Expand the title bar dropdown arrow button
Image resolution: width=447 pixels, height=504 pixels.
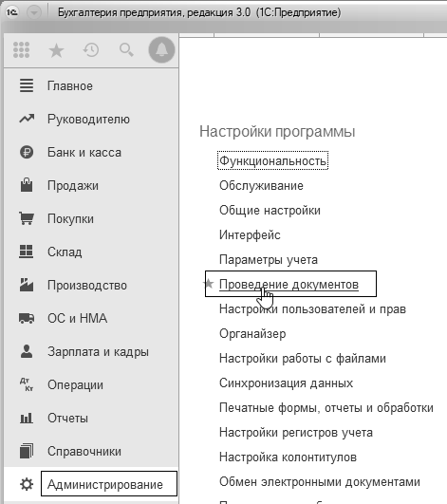click(x=34, y=12)
